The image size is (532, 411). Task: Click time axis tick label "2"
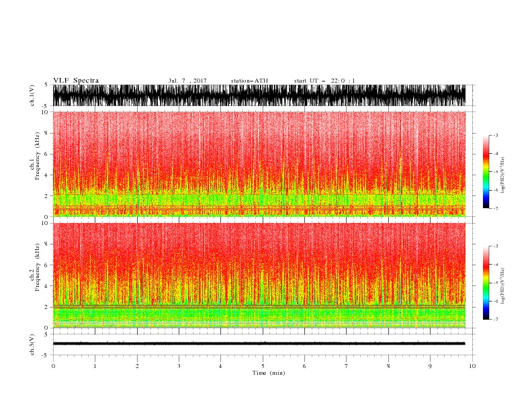[x=137, y=366]
